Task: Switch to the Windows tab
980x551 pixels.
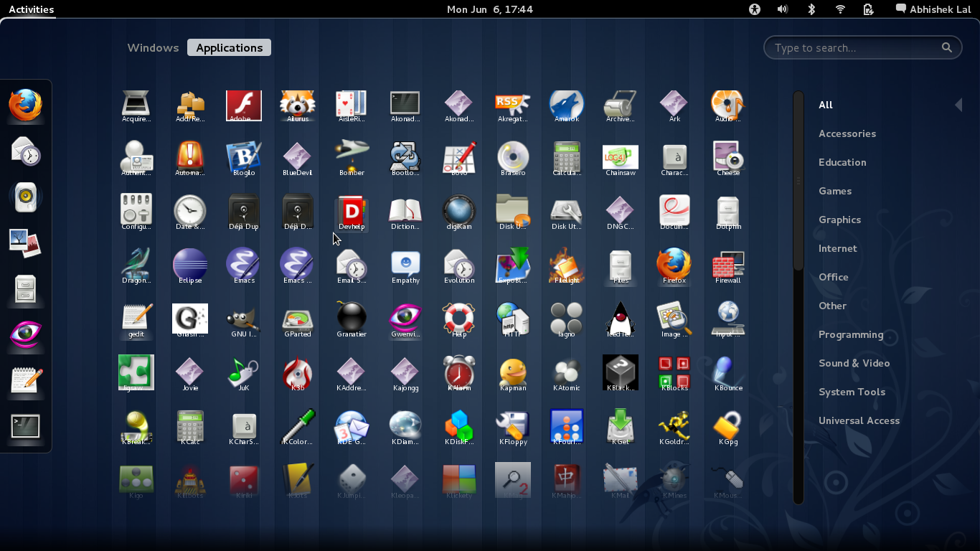Action: tap(153, 47)
